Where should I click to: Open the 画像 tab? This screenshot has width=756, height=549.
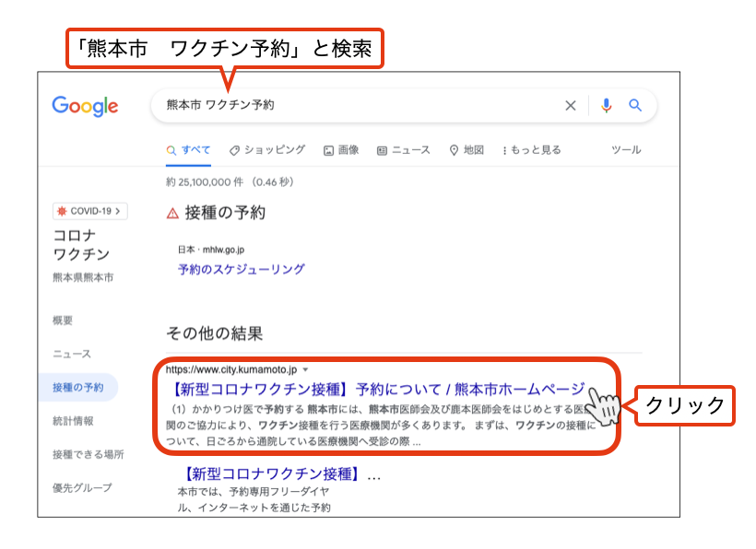click(x=341, y=150)
